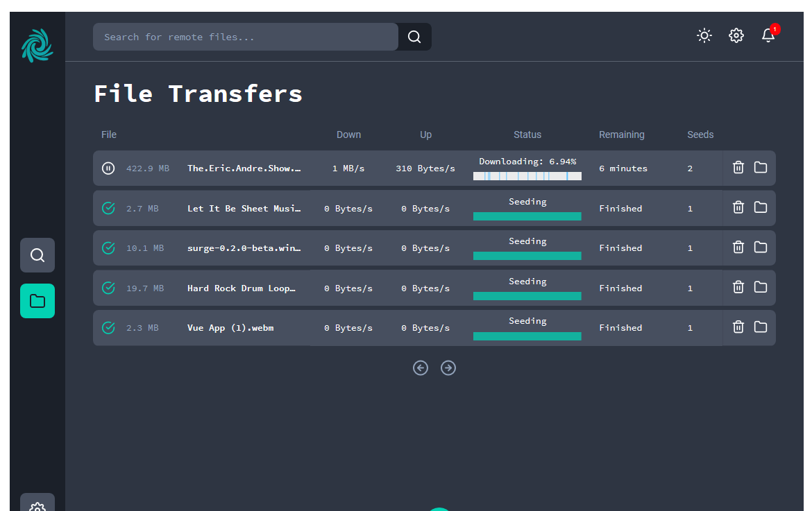Click the search magnifier button in top bar
812x511 pixels.
tap(414, 37)
